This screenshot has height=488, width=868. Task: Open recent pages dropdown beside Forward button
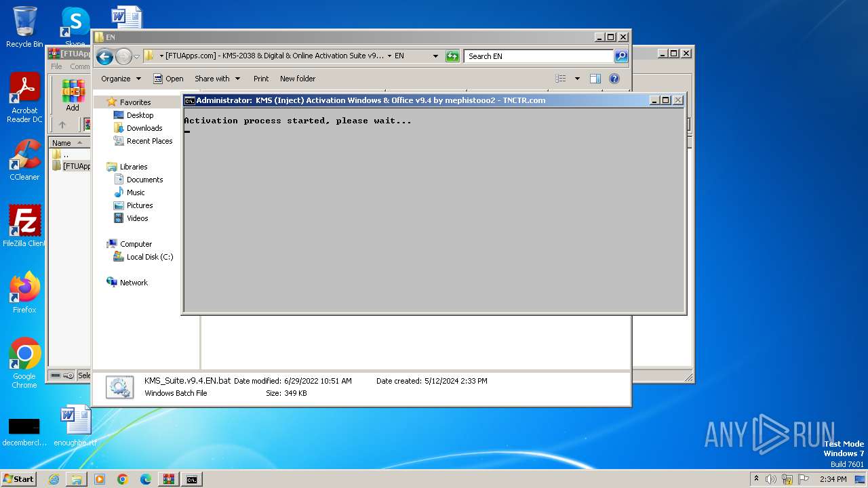[137, 56]
